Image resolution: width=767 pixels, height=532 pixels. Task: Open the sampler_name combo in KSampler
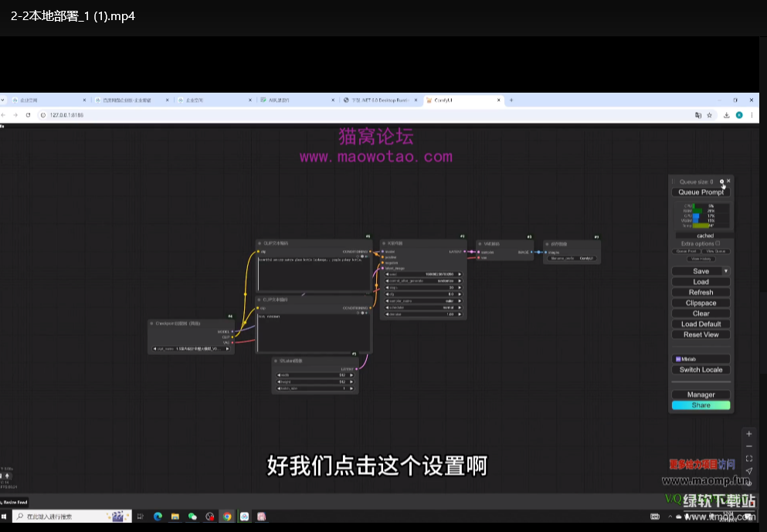coord(424,299)
